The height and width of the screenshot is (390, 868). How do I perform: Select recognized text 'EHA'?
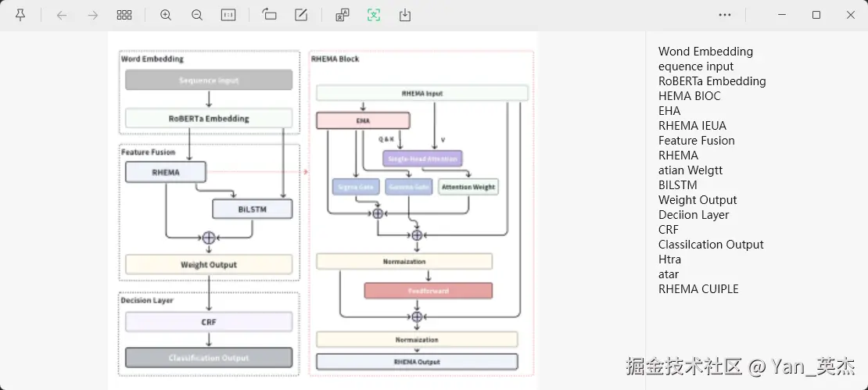tap(669, 111)
